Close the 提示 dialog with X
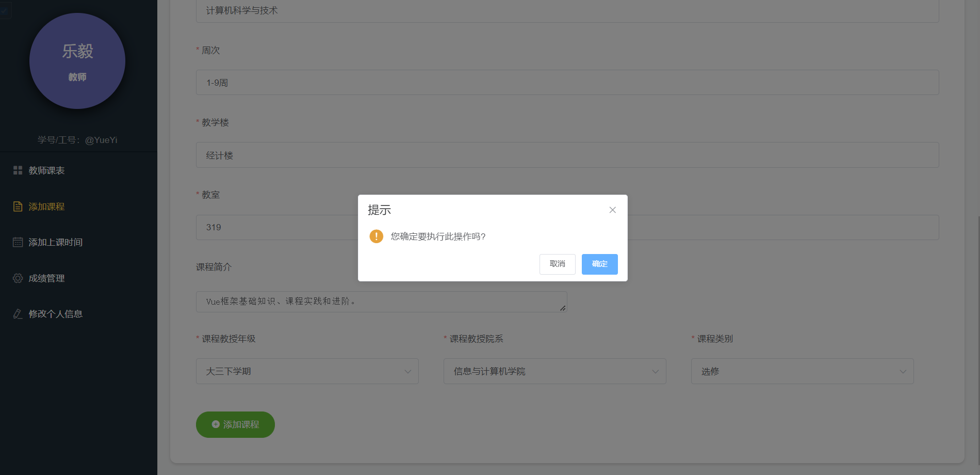Image resolution: width=980 pixels, height=475 pixels. click(x=612, y=210)
